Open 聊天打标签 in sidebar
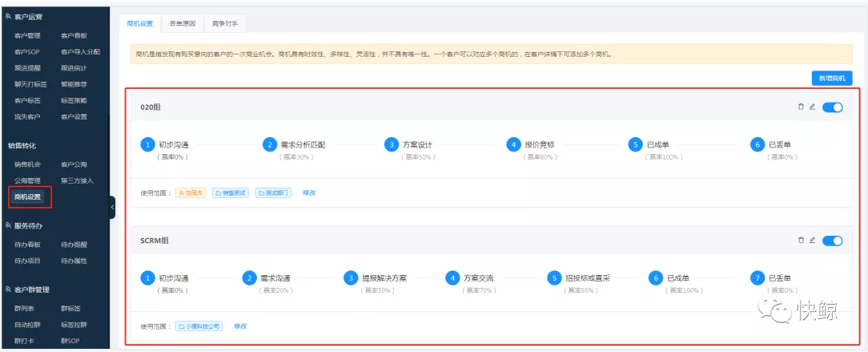Image resolution: width=868 pixels, height=352 pixels. (30, 84)
